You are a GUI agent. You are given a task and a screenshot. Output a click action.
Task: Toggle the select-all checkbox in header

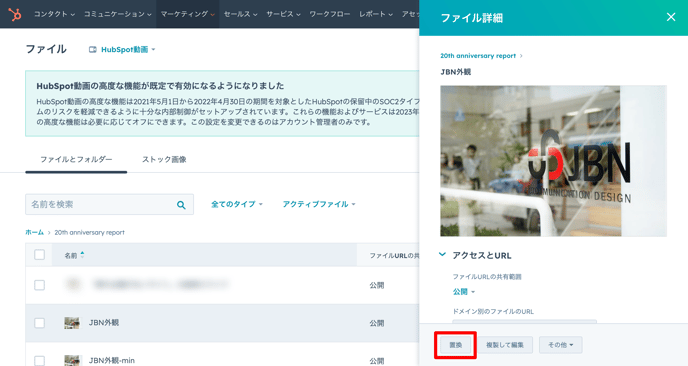click(x=39, y=255)
